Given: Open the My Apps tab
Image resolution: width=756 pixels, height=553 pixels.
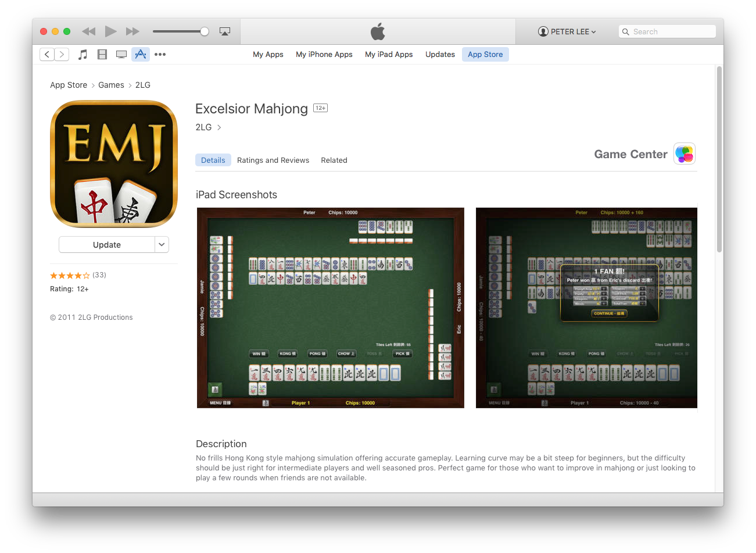Looking at the screenshot, I should [x=268, y=54].
